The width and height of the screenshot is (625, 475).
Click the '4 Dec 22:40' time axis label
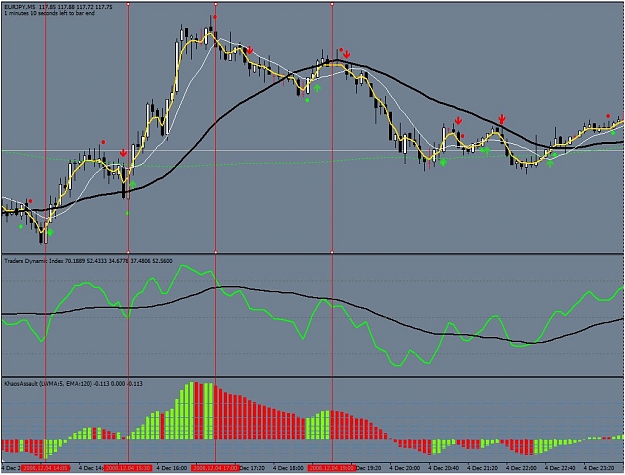(560, 468)
